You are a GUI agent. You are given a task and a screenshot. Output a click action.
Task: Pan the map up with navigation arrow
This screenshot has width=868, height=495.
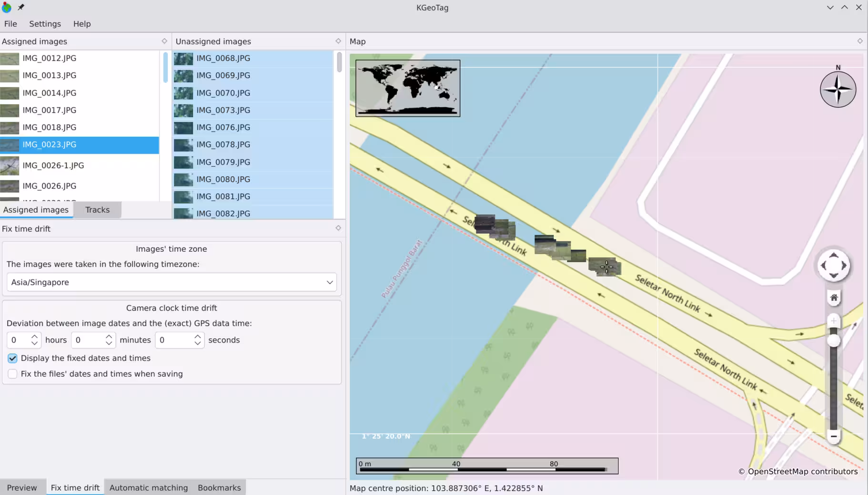coord(834,255)
